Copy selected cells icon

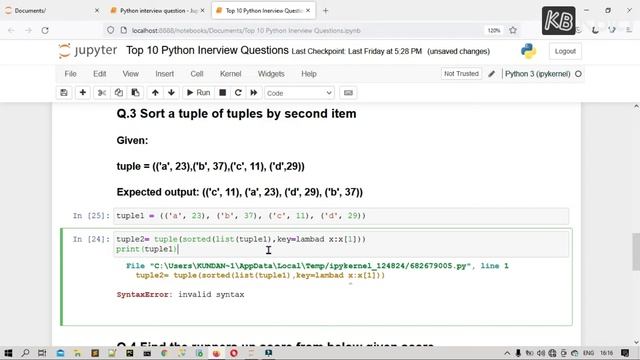pos(118,93)
